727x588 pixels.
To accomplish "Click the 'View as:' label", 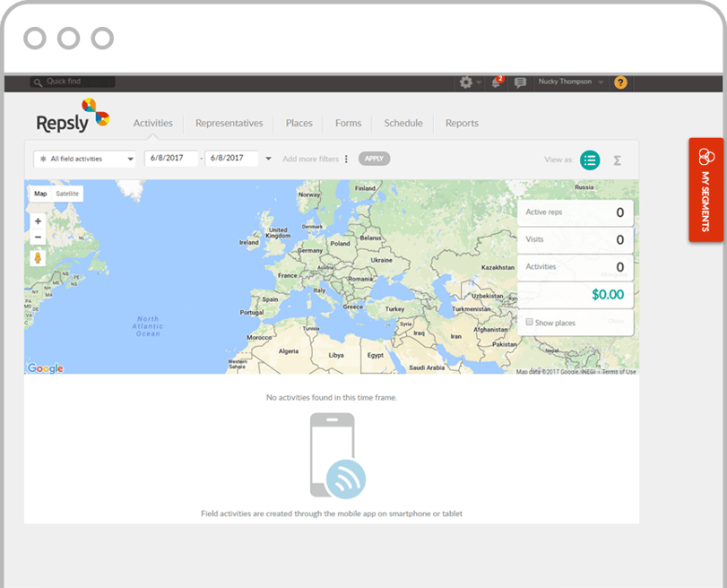I will click(558, 160).
